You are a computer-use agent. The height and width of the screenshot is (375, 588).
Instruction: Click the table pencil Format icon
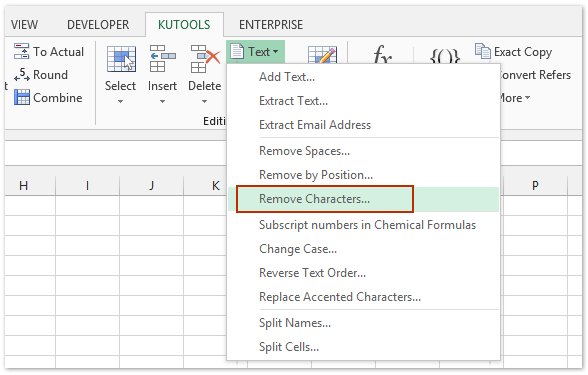322,55
